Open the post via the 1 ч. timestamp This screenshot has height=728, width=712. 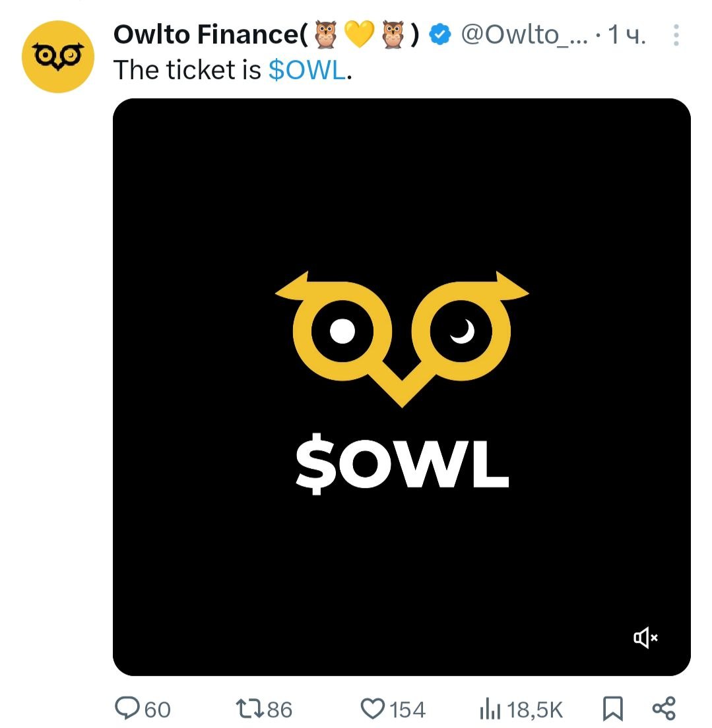coord(626,36)
